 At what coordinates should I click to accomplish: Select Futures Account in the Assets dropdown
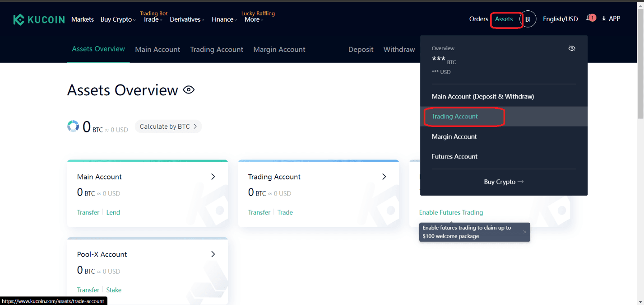504,156
